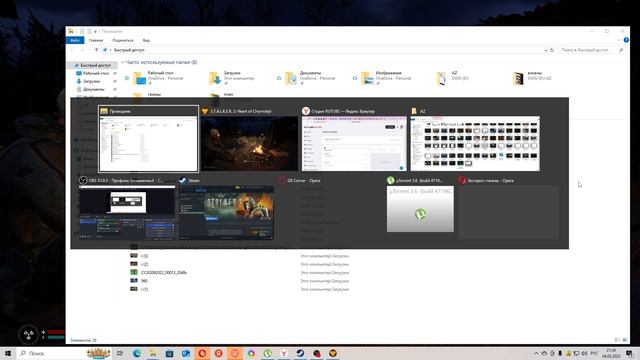Collapse the Часто используемые папки group
The height and width of the screenshot is (360, 640).
point(122,62)
